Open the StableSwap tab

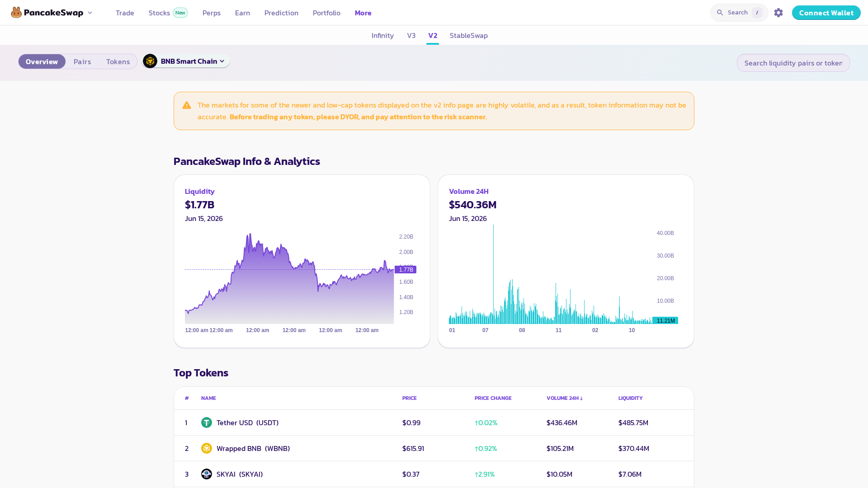(x=468, y=35)
